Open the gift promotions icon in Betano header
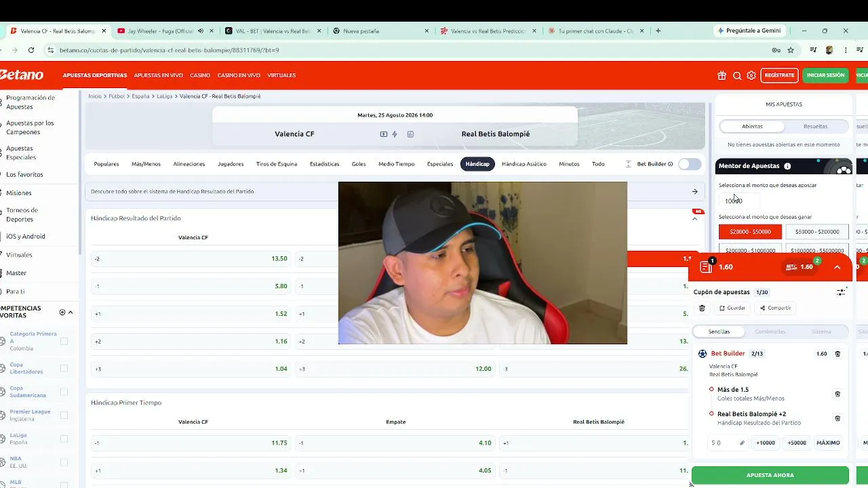The height and width of the screenshot is (488, 868). click(722, 75)
